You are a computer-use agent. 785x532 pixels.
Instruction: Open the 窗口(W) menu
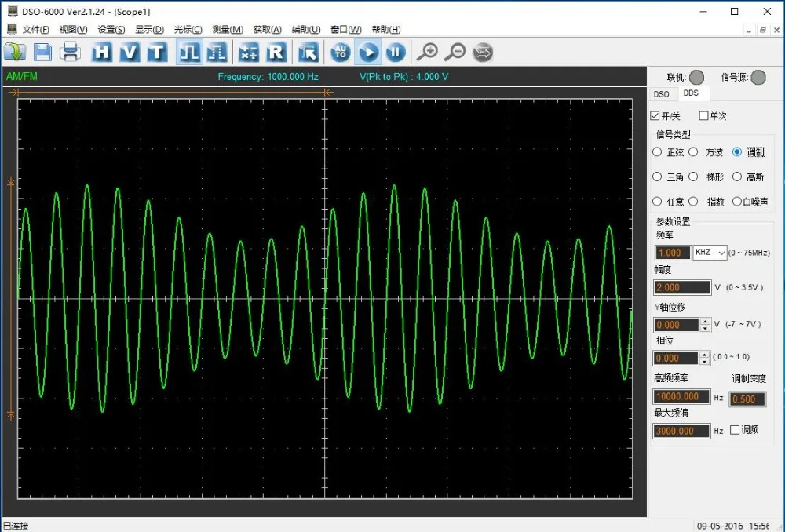click(346, 30)
